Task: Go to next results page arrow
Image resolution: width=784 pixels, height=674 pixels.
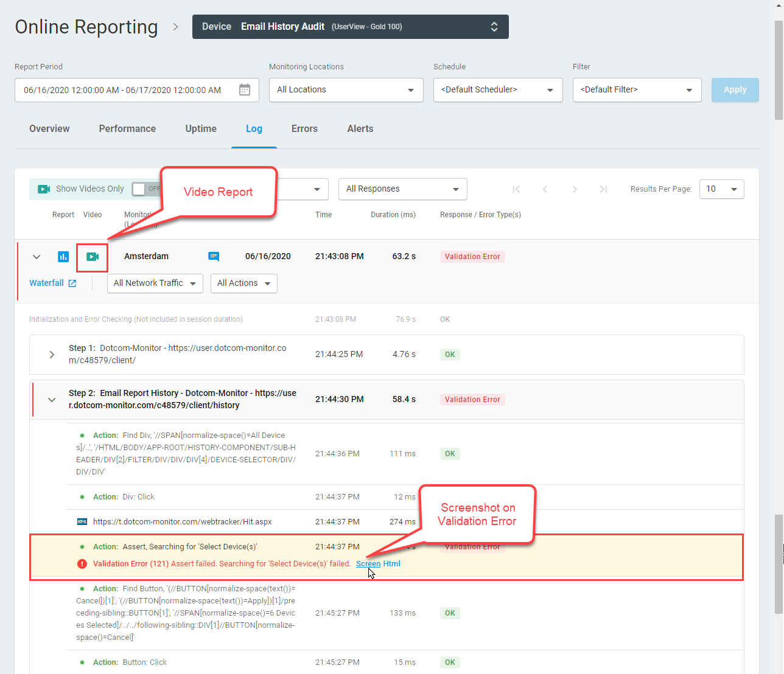Action: coord(574,189)
